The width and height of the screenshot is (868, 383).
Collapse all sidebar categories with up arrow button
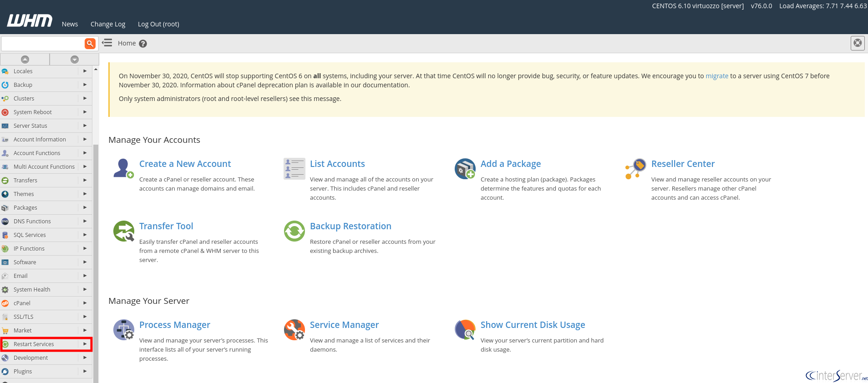click(25, 59)
